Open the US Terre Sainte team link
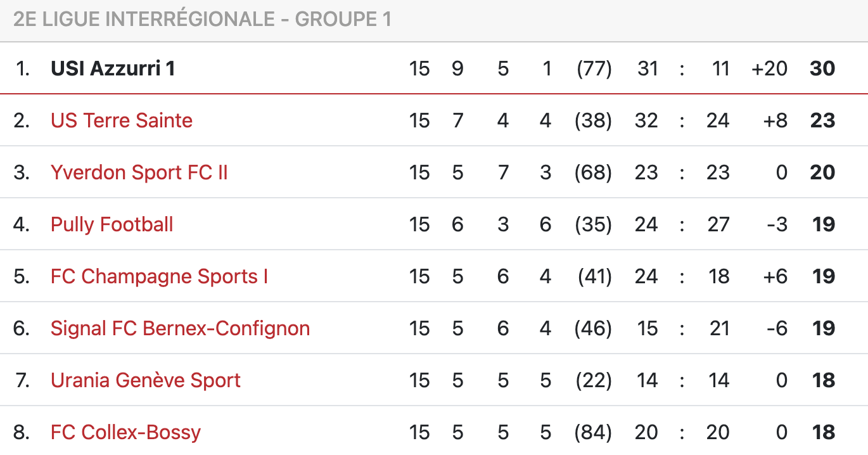 tap(122, 120)
